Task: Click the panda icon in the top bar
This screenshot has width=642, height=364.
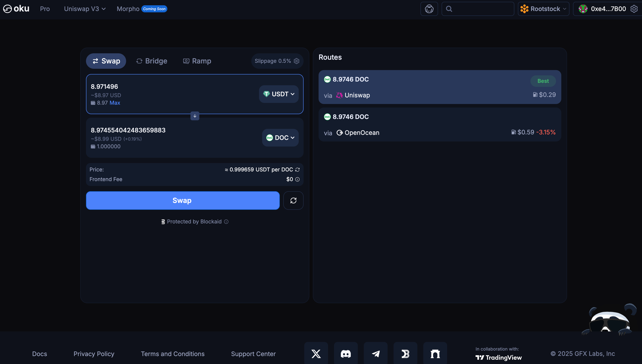Action: [x=429, y=9]
